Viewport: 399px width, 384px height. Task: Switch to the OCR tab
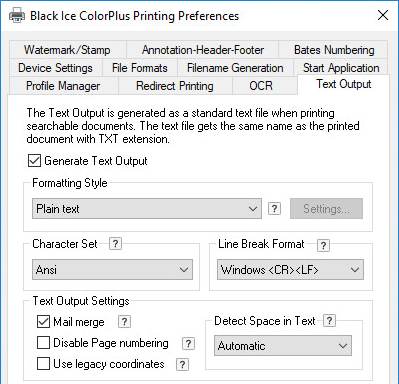coord(261,86)
